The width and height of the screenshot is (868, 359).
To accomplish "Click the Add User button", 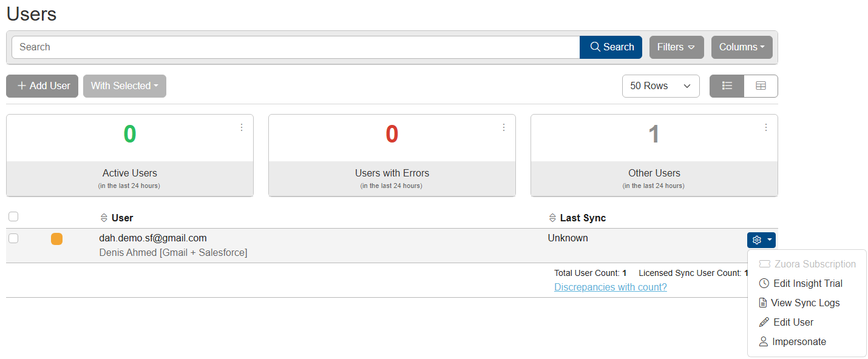I will pos(42,86).
